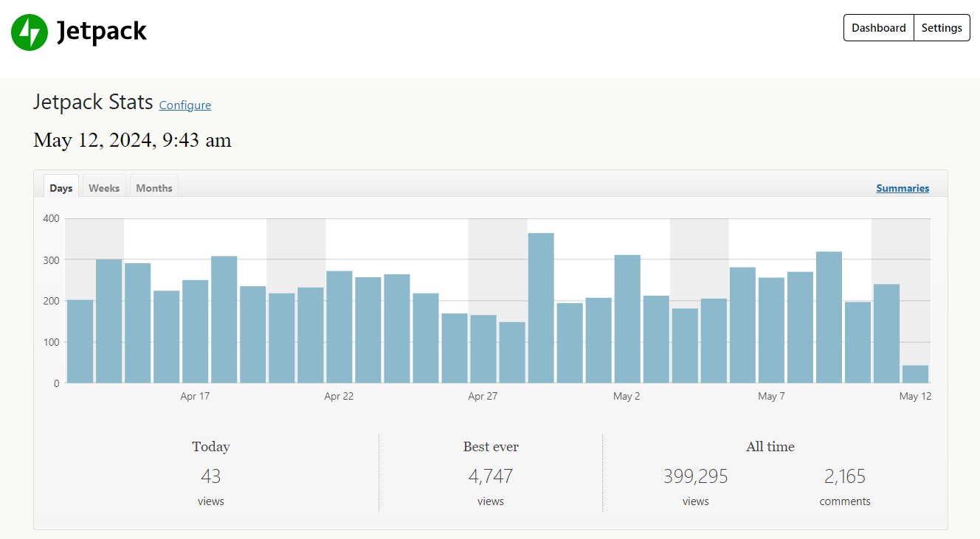
Task: Click the Jetpack logo icon
Action: click(x=30, y=32)
